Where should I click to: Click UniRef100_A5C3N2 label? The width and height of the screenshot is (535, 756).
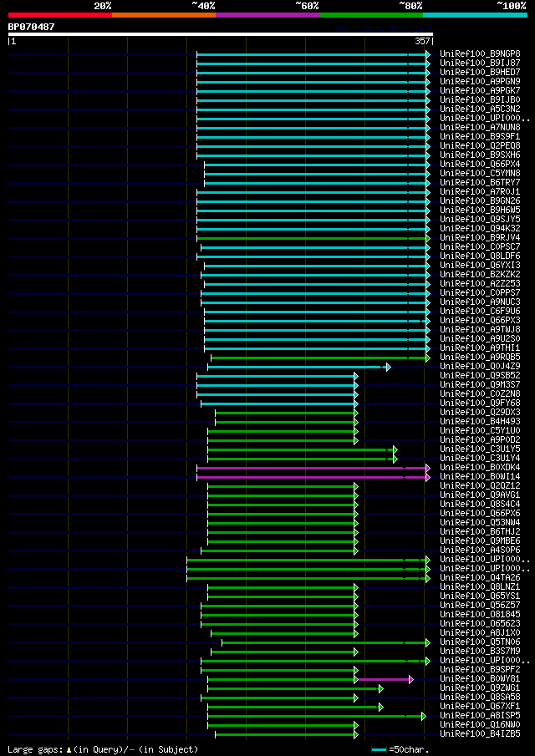point(480,109)
